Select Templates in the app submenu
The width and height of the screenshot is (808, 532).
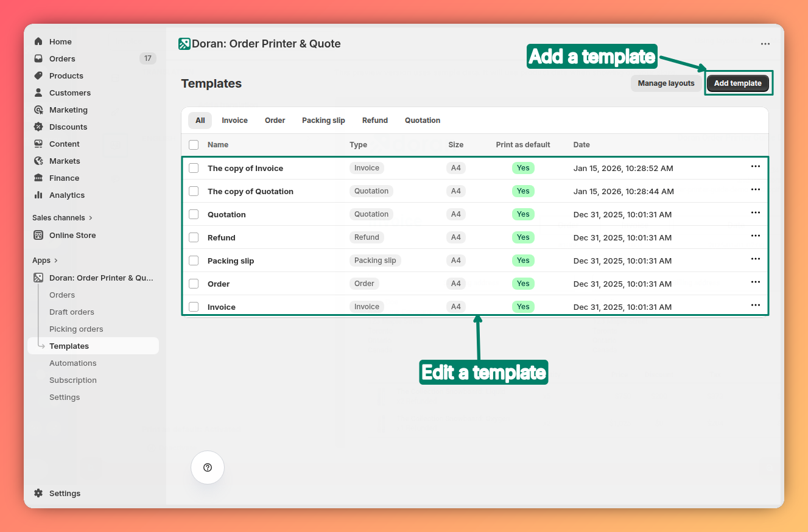tap(93, 346)
